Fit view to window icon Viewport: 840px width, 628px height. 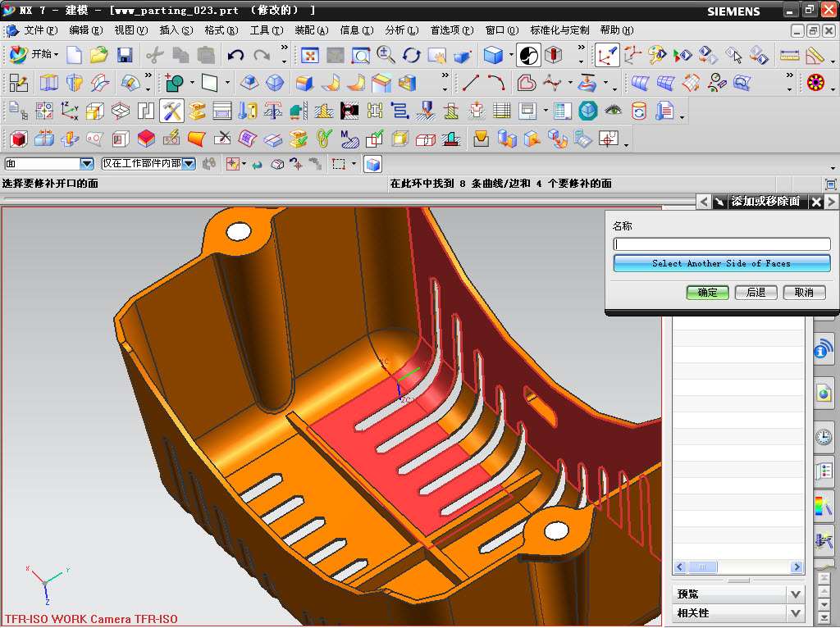click(309, 55)
